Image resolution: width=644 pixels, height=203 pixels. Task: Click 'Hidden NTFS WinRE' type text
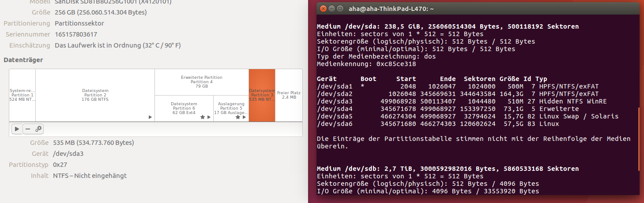[573, 101]
